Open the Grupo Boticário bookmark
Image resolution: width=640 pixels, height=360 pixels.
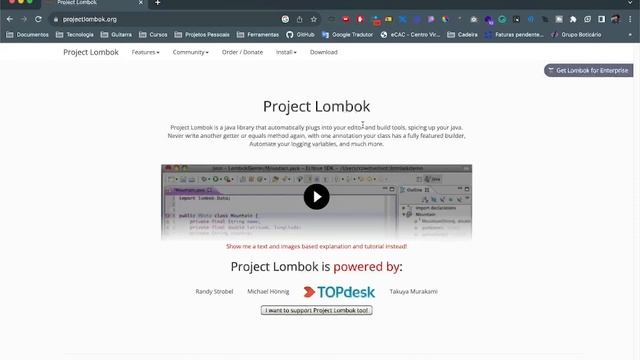click(x=576, y=35)
